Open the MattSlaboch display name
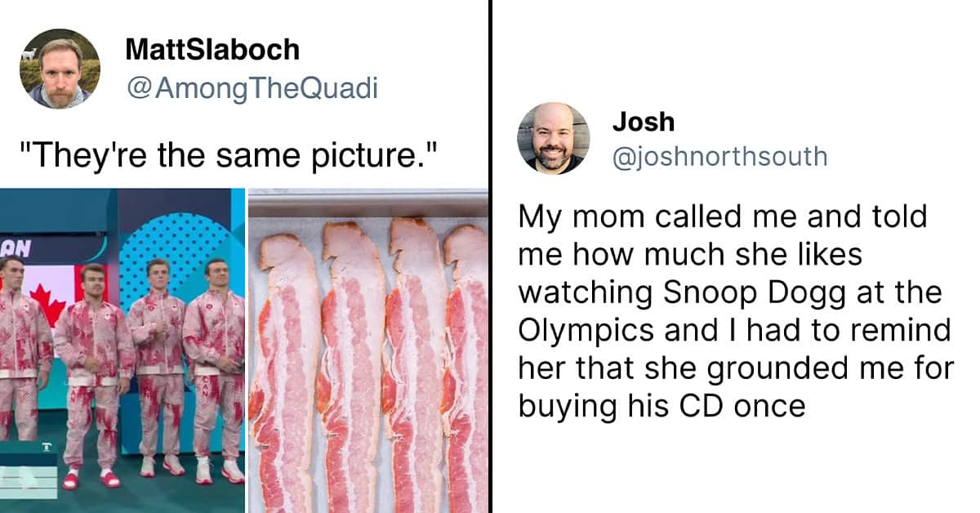 [212, 50]
